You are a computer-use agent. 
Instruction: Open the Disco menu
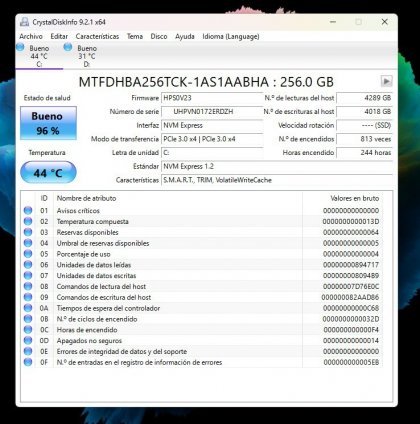coord(159,36)
